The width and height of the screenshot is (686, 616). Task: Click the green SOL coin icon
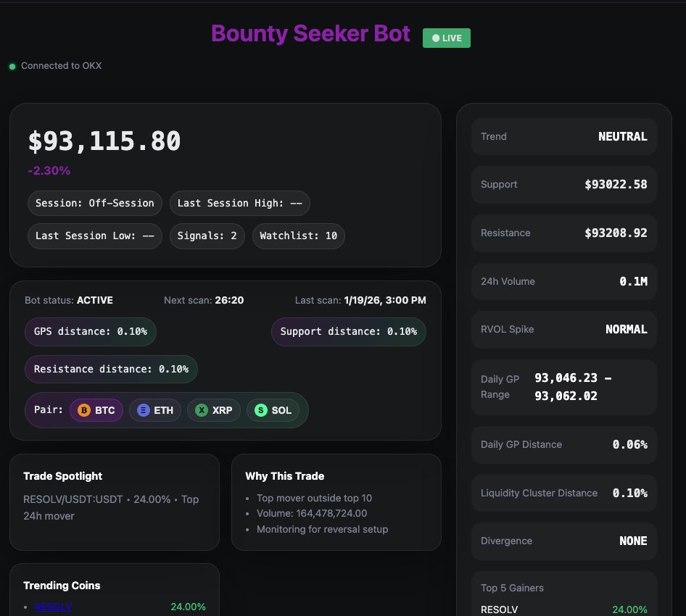tap(261, 410)
